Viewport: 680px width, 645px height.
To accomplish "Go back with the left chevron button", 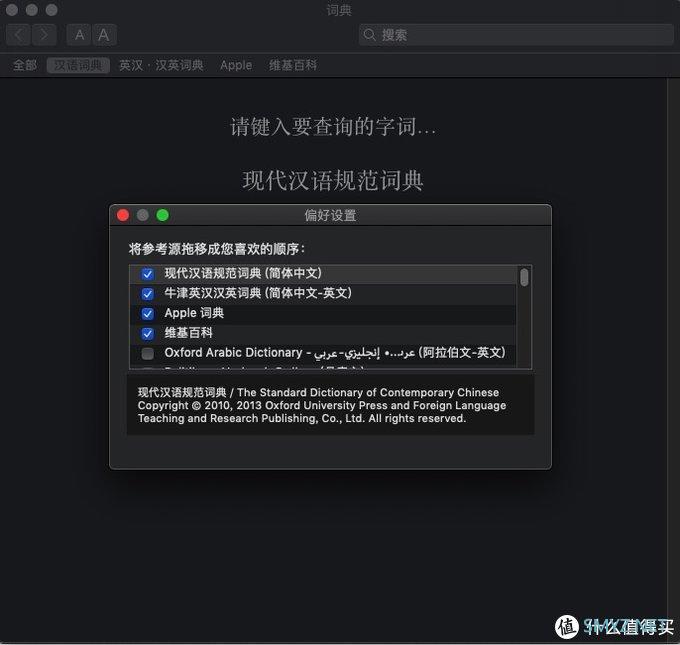I will point(19,35).
